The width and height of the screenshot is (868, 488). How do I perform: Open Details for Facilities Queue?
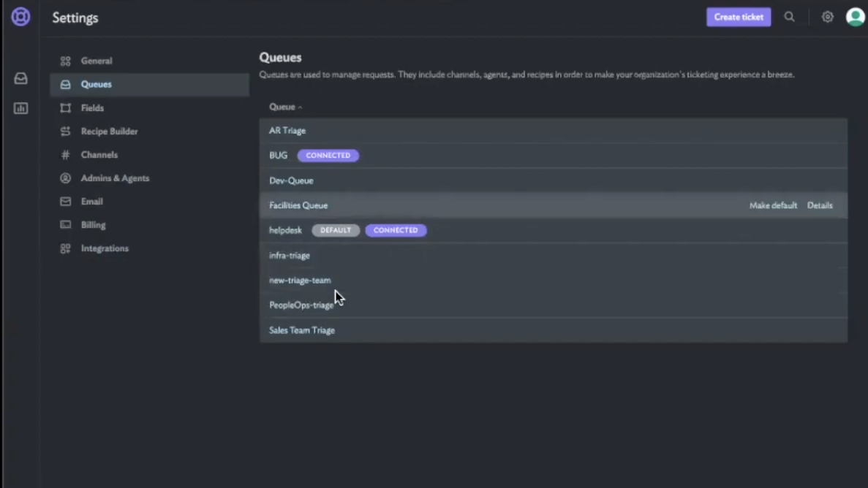coord(820,205)
